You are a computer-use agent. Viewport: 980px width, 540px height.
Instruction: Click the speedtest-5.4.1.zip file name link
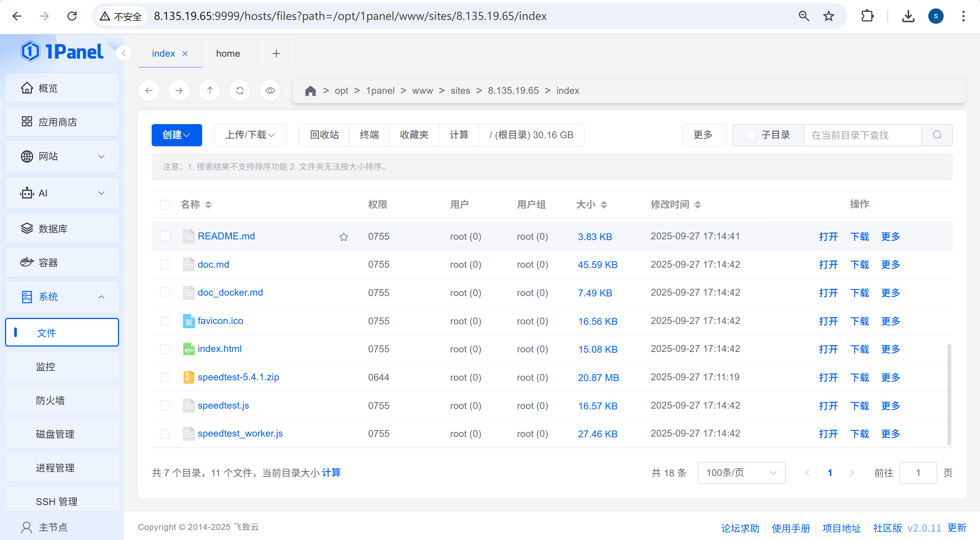pyautogui.click(x=238, y=377)
